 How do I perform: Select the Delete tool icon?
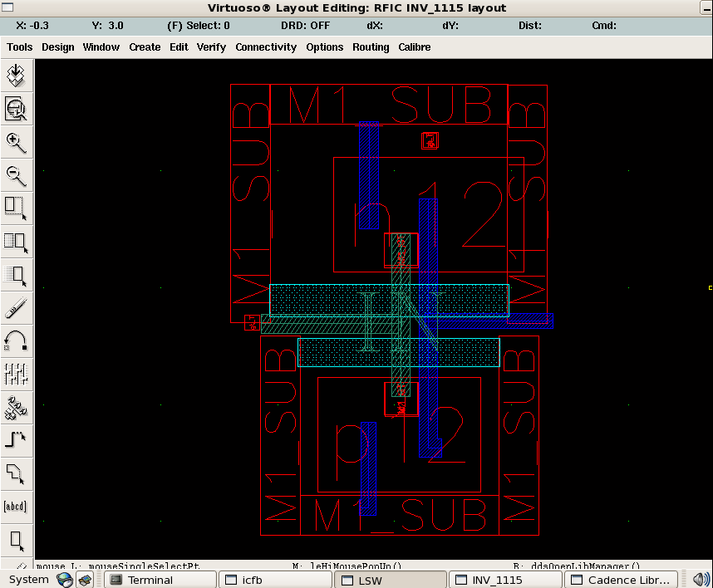point(17,309)
